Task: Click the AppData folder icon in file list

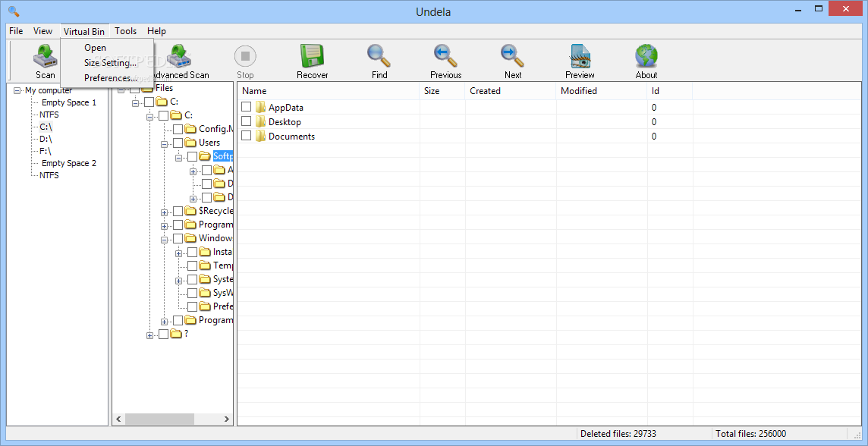Action: click(x=261, y=108)
